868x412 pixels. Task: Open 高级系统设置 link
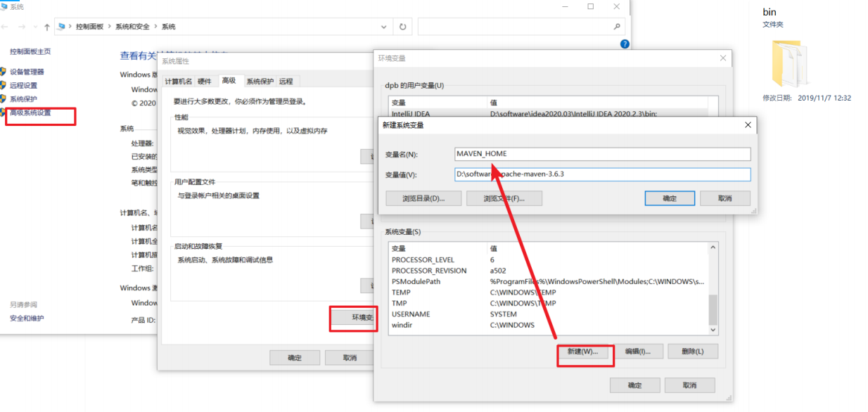click(x=30, y=112)
